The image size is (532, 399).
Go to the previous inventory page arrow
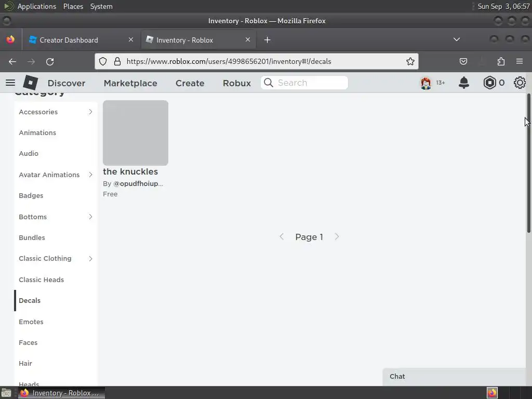pyautogui.click(x=282, y=236)
